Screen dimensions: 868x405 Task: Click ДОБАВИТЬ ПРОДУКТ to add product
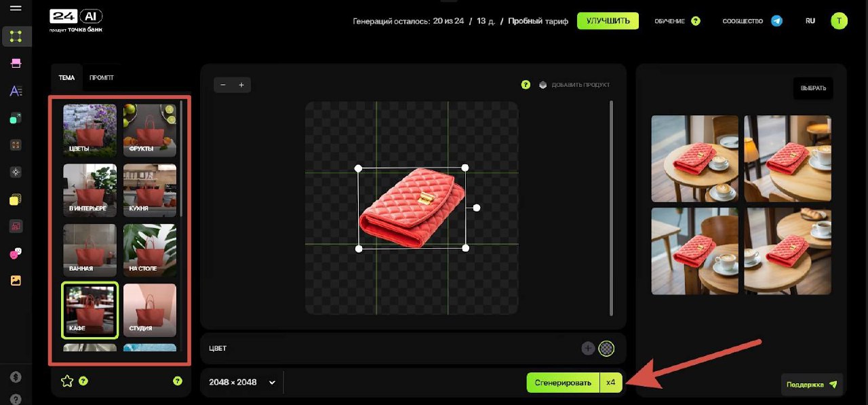coord(575,85)
